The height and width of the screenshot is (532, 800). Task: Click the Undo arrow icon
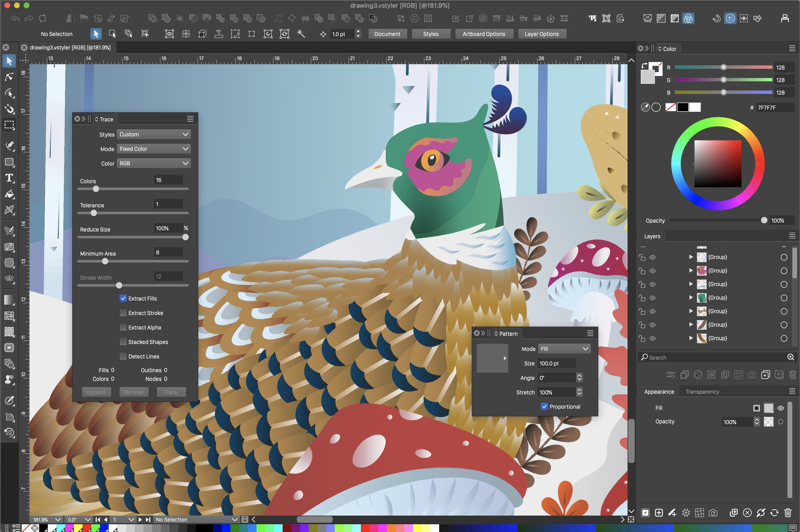[15, 18]
